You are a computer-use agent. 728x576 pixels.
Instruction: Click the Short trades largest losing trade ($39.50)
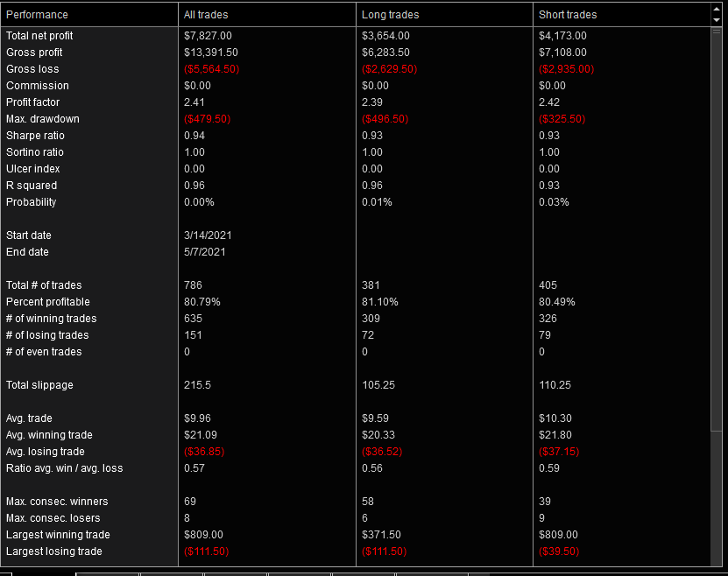pos(559,551)
